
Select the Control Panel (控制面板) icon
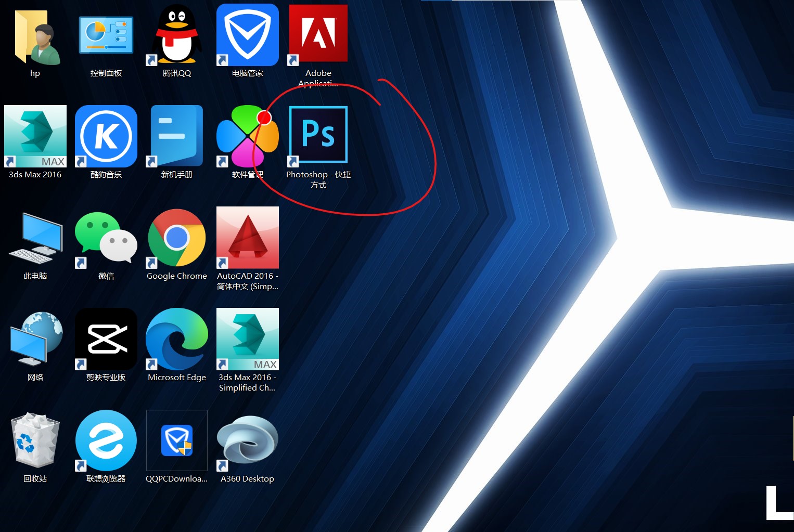tap(106, 35)
